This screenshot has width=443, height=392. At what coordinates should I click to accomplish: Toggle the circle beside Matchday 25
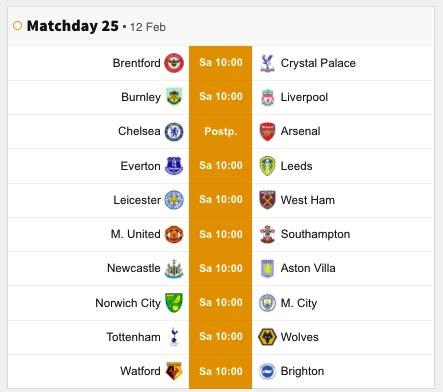[x=17, y=26]
